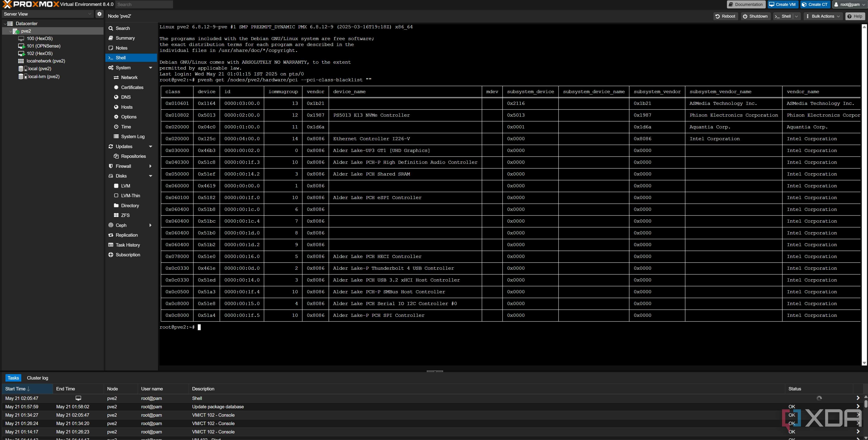The image size is (868, 440).
Task: Expand the Ceph submenu arrow
Action: (x=151, y=225)
